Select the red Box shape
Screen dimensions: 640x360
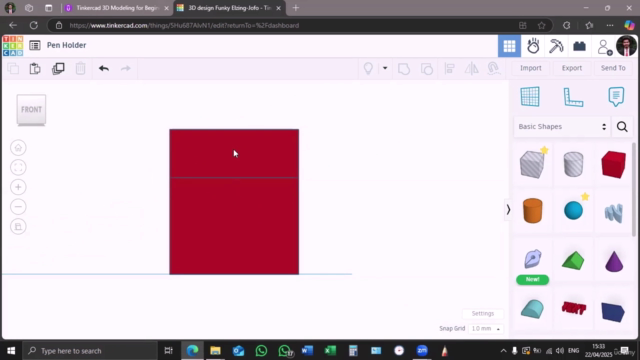coord(613,164)
